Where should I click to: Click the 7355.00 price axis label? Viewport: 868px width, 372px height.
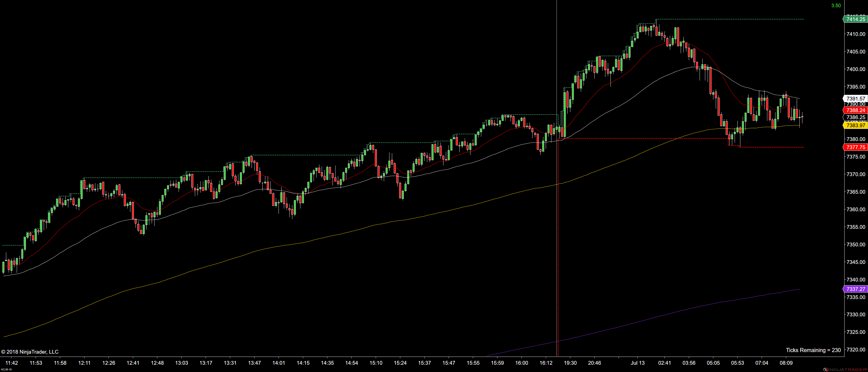point(856,227)
